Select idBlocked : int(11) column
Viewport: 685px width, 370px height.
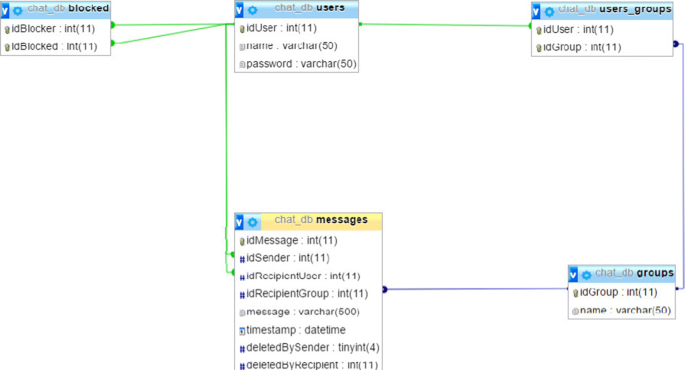55,46
